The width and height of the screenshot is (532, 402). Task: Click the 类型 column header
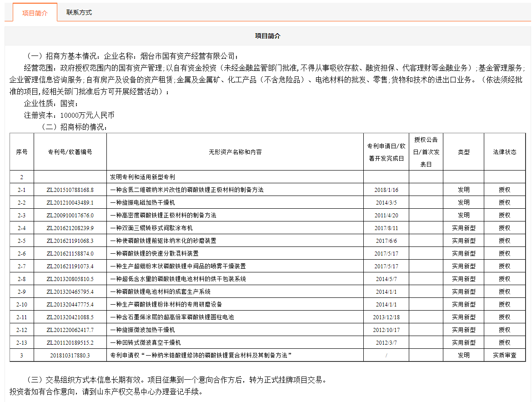point(463,152)
